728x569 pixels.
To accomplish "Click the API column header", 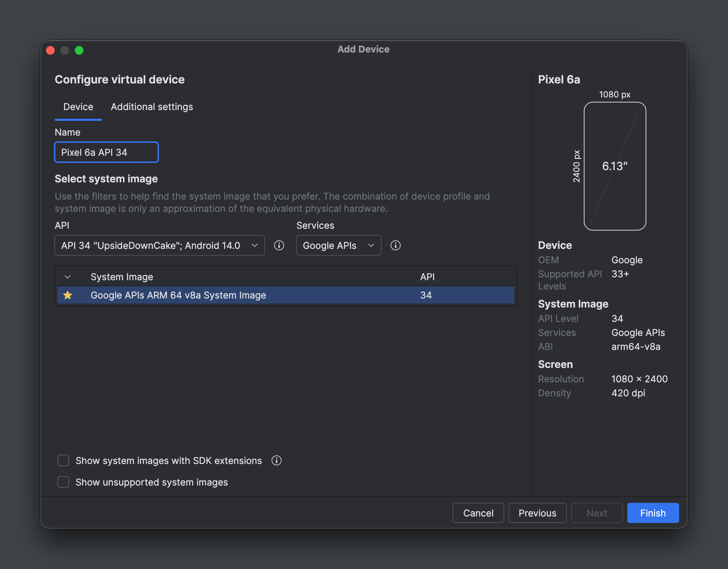I will 427,277.
